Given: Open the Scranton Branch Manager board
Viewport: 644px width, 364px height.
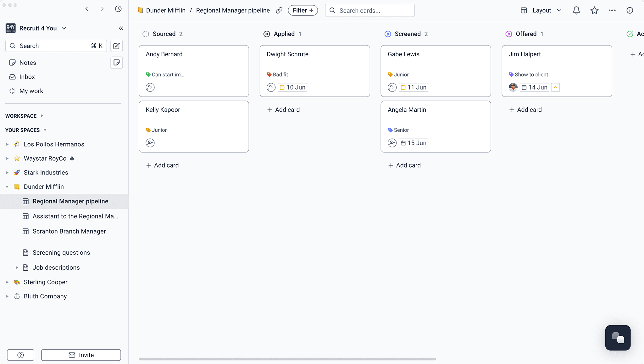Looking at the screenshot, I should (69, 231).
